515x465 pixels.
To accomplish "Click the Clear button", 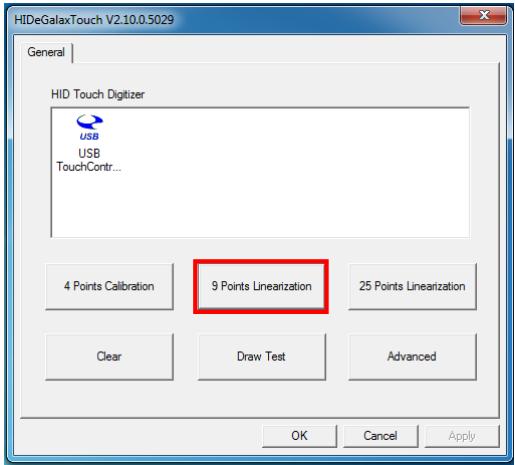I will point(109,357).
